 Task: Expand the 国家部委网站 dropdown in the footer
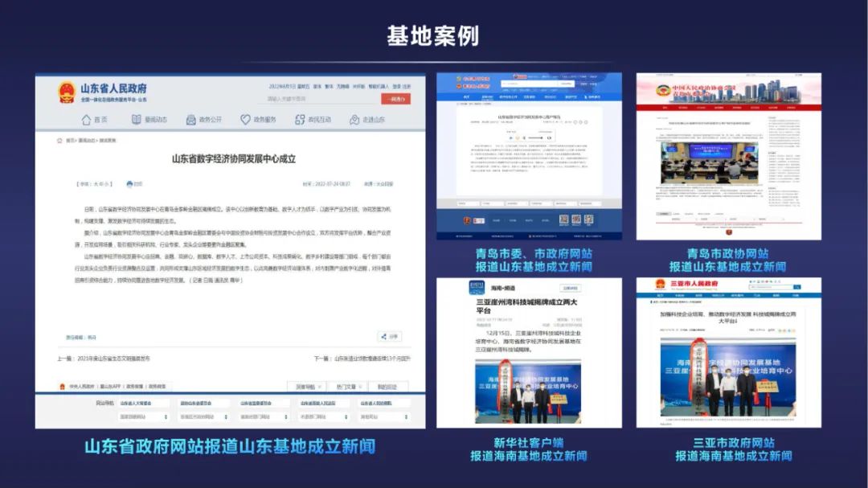[x=143, y=416]
